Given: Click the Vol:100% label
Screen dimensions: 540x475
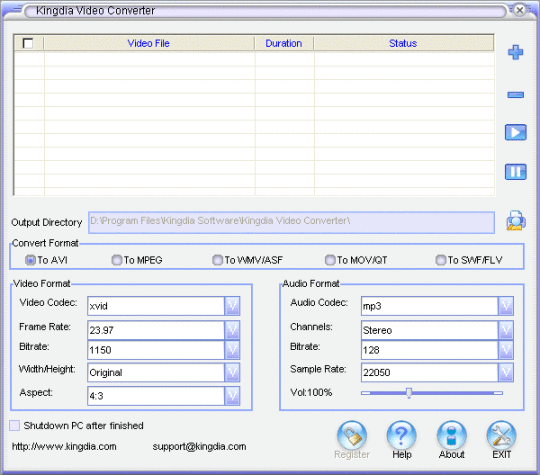Looking at the screenshot, I should click(x=311, y=392).
